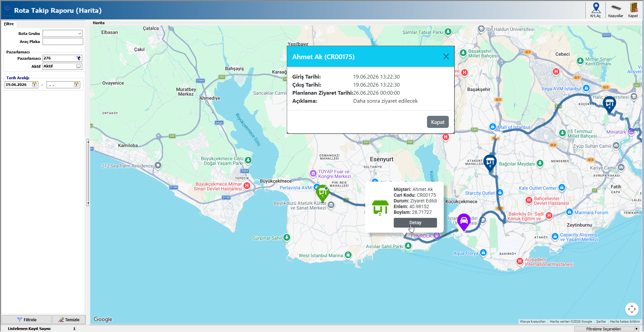Click the West İstanbul Marina icon
This screenshot has height=332, width=644.
(x=348, y=255)
